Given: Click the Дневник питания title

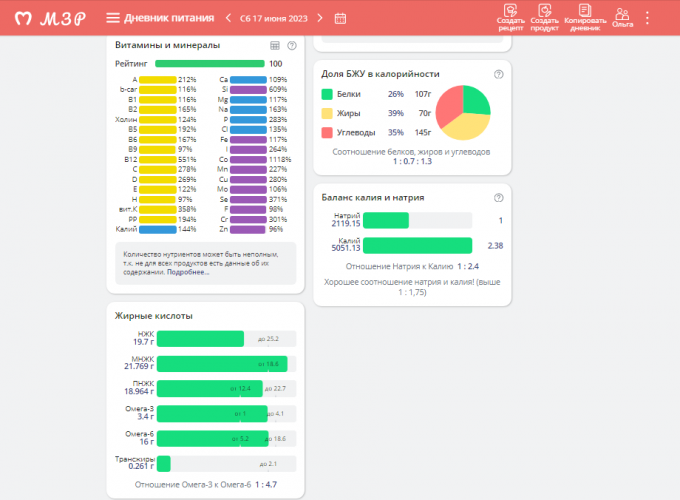Looking at the screenshot, I should (x=168, y=18).
